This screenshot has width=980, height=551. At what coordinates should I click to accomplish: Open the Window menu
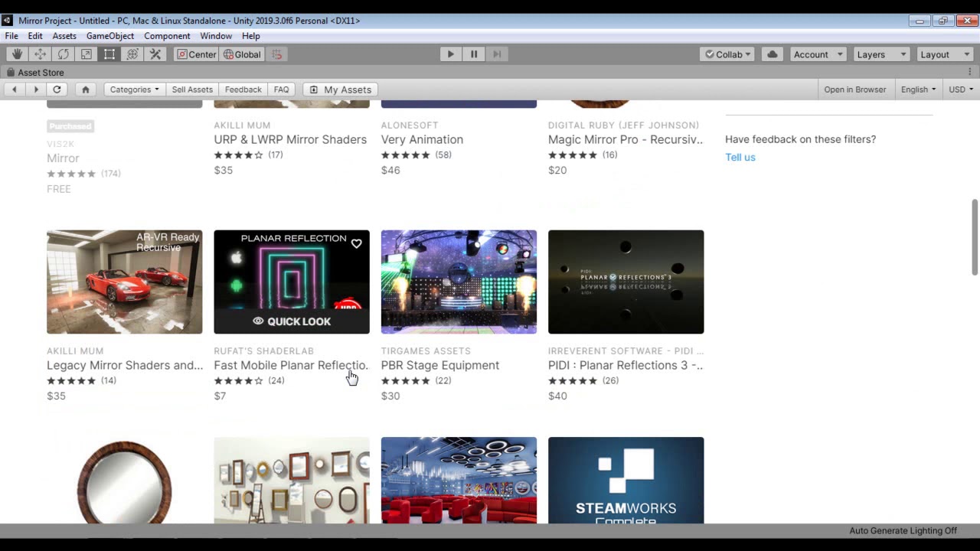216,36
